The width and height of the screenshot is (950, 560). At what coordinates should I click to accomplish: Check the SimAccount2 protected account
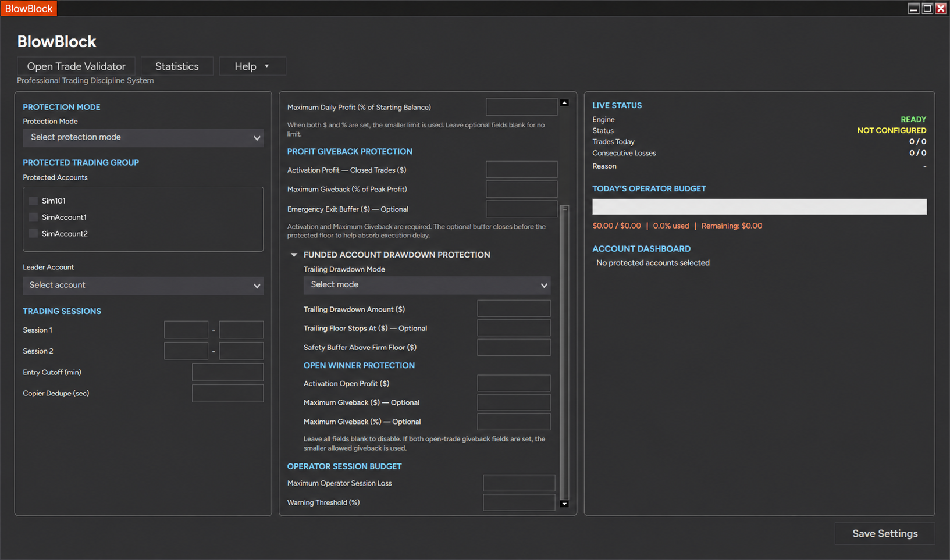click(33, 233)
